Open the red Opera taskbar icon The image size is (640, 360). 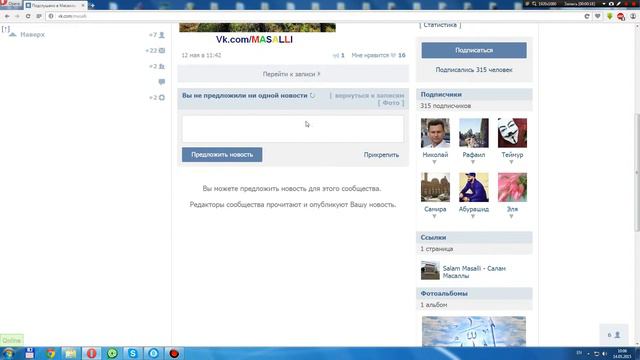(91, 353)
